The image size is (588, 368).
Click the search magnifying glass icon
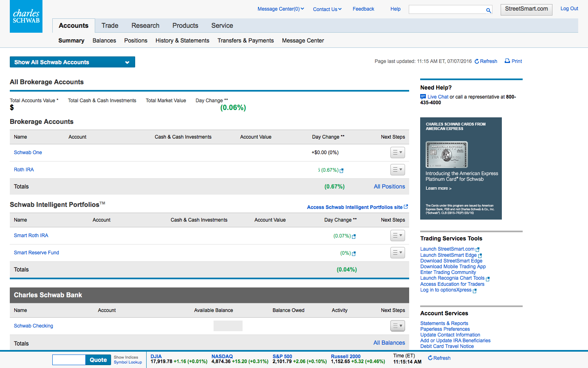488,10
